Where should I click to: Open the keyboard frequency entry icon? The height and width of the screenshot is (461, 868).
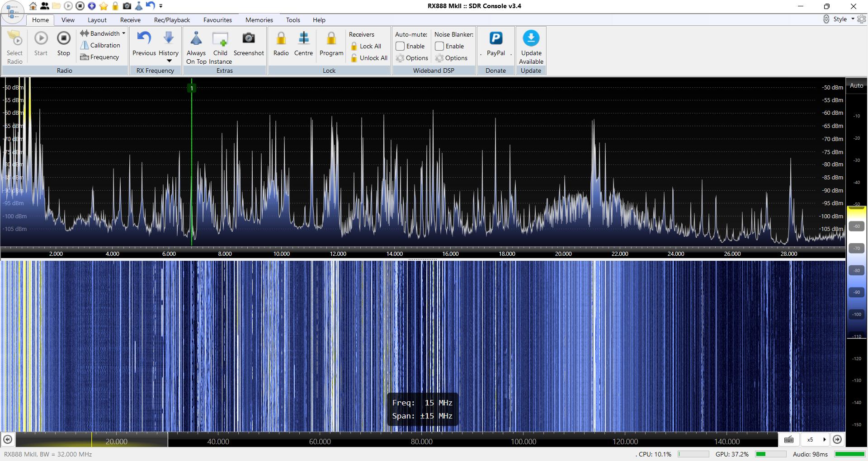789,439
